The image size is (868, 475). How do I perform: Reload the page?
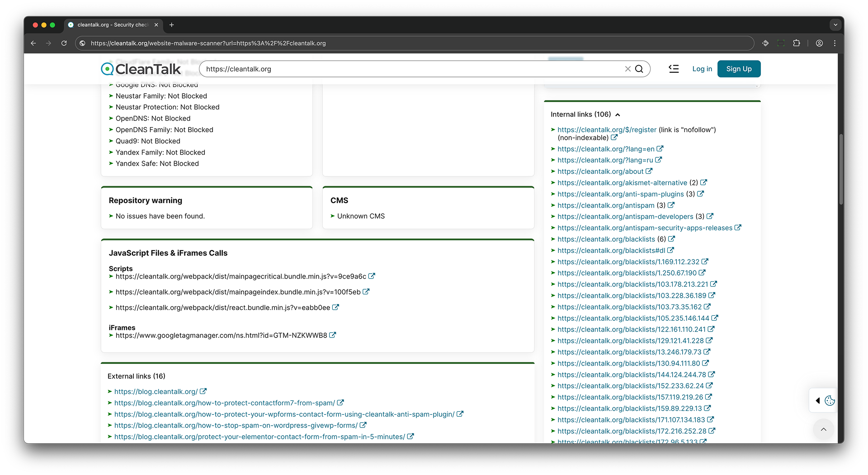tap(64, 43)
